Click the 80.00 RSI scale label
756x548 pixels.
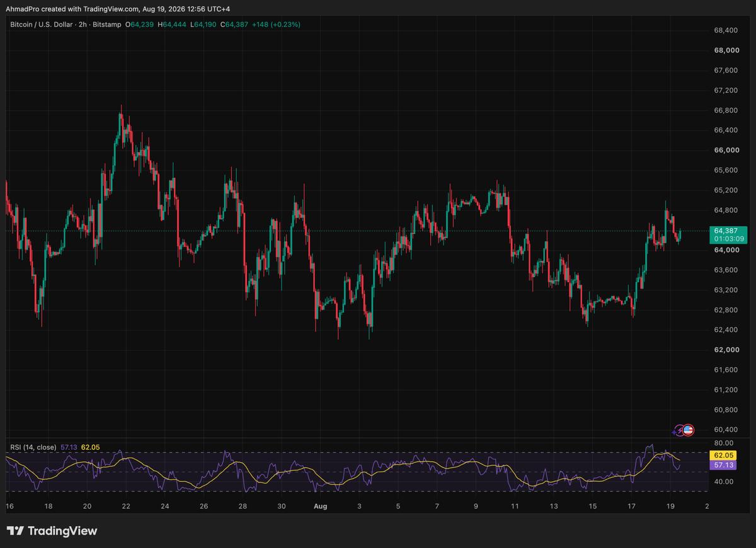point(723,442)
